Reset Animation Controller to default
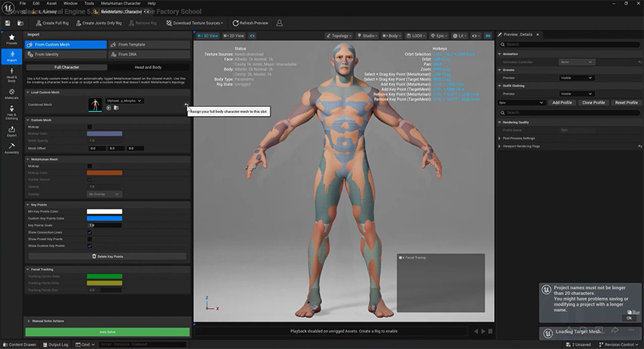Viewport: 644px width, 349px height. 639,62
